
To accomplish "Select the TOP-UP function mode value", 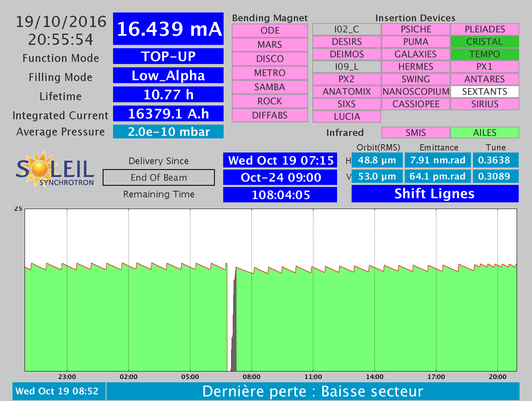I will coord(168,56).
